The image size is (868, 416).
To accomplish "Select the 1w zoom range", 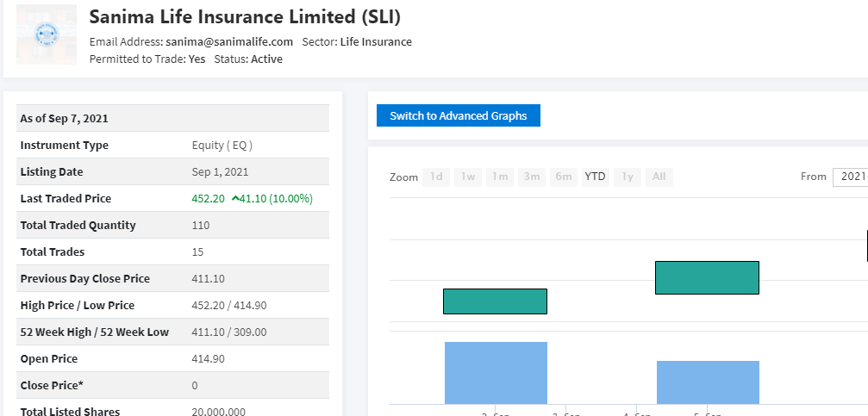I will coord(468,177).
